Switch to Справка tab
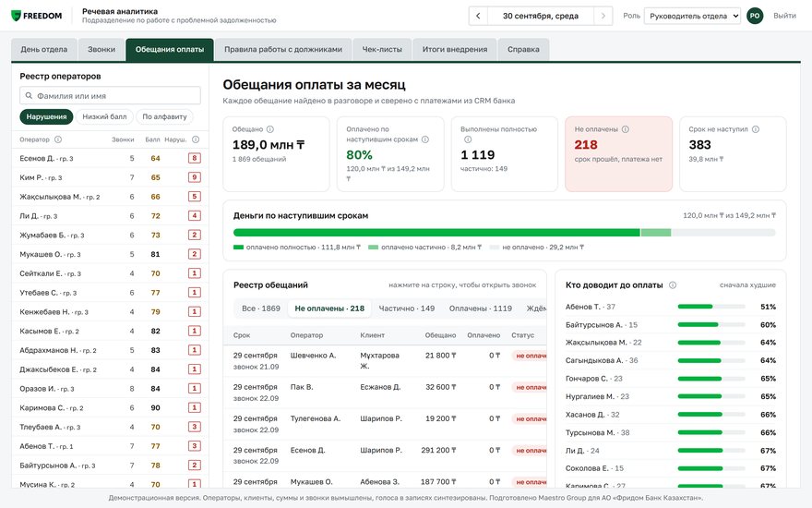The image size is (812, 508). click(523, 49)
